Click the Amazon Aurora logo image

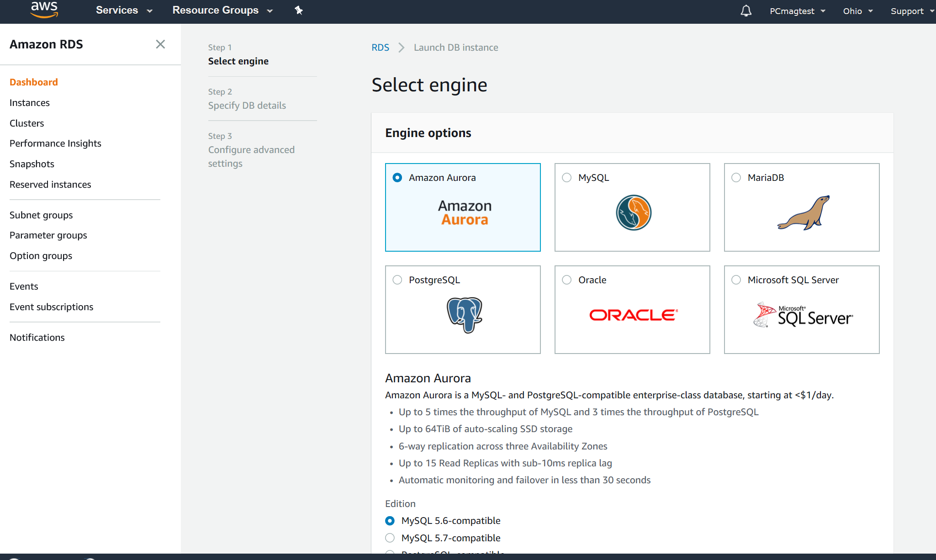(x=465, y=213)
